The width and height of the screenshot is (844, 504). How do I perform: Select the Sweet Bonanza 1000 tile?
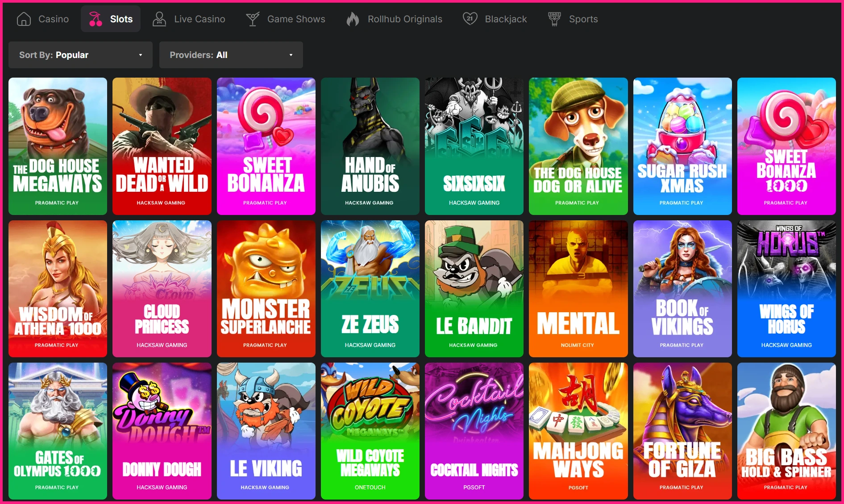[786, 146]
